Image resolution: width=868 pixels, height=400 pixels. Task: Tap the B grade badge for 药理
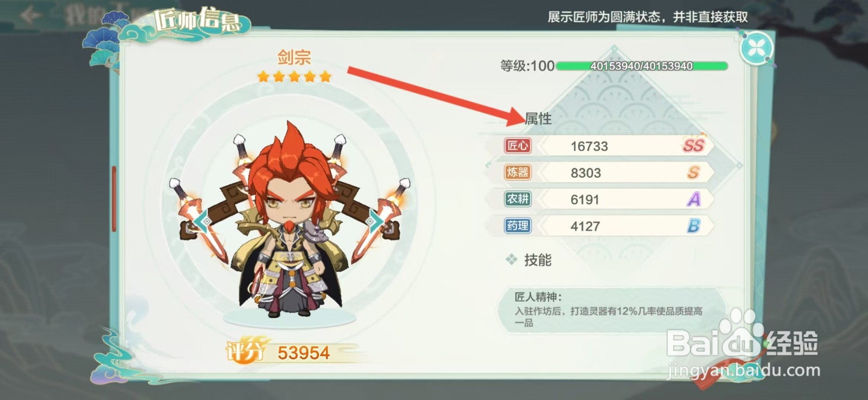pyautogui.click(x=694, y=225)
